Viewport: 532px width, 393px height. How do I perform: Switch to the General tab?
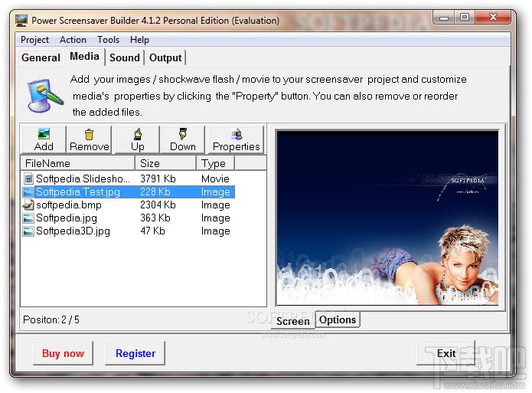(x=41, y=57)
